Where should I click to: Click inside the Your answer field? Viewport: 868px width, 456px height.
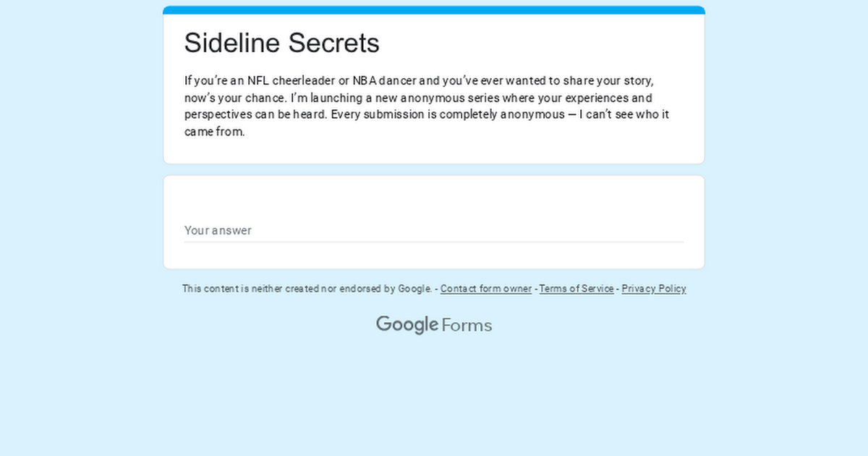tap(434, 230)
